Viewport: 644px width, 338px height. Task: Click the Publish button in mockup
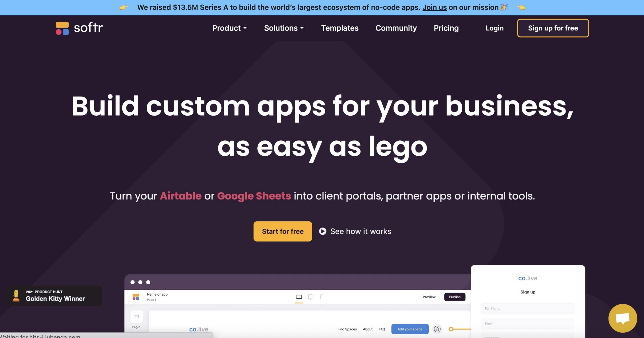(x=455, y=297)
